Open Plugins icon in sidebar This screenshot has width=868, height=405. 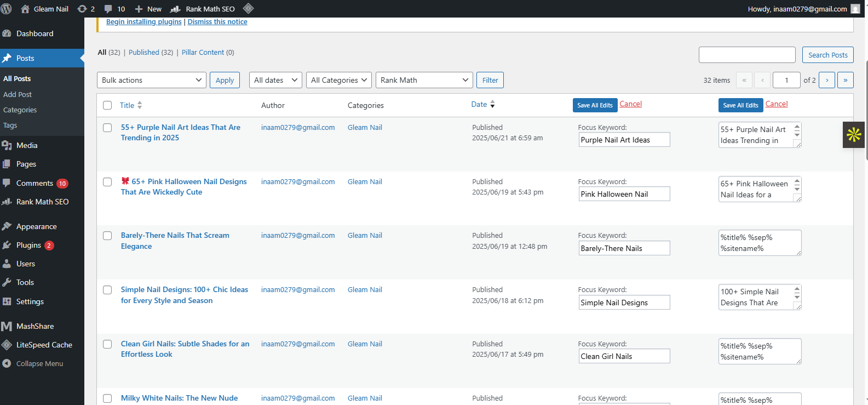[x=7, y=245]
